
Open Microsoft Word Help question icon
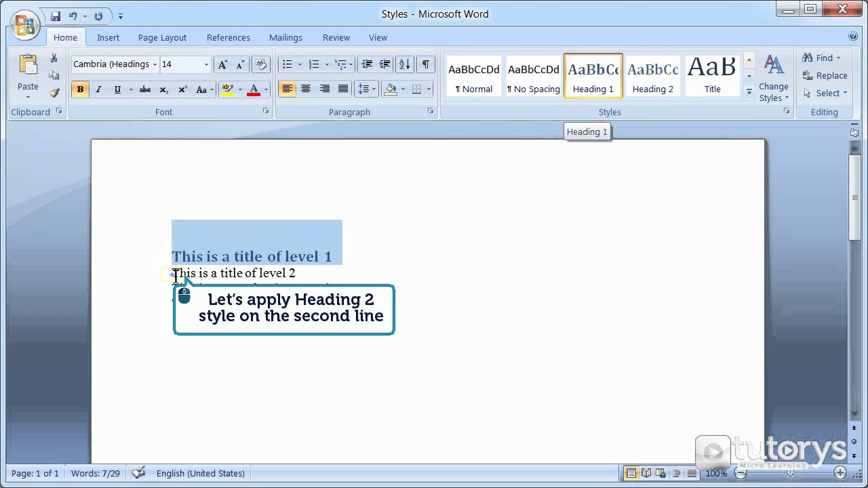pos(853,37)
